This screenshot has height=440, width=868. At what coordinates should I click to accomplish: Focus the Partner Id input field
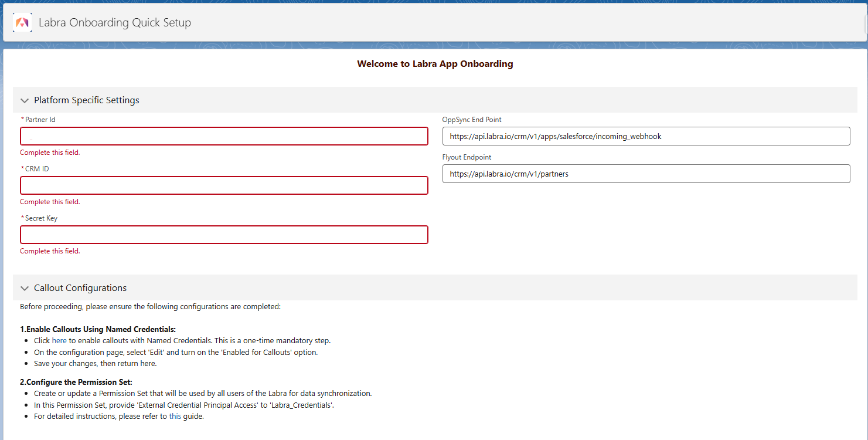pyautogui.click(x=224, y=136)
